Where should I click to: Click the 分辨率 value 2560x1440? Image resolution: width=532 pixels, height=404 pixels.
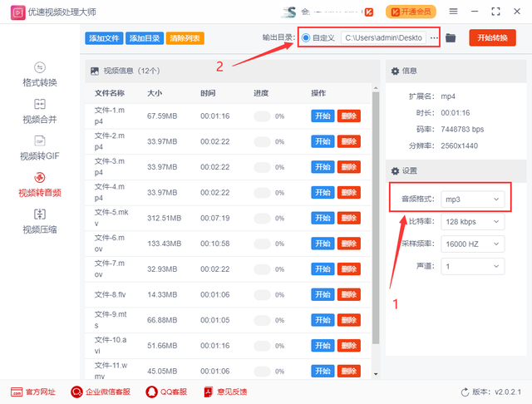[460, 145]
